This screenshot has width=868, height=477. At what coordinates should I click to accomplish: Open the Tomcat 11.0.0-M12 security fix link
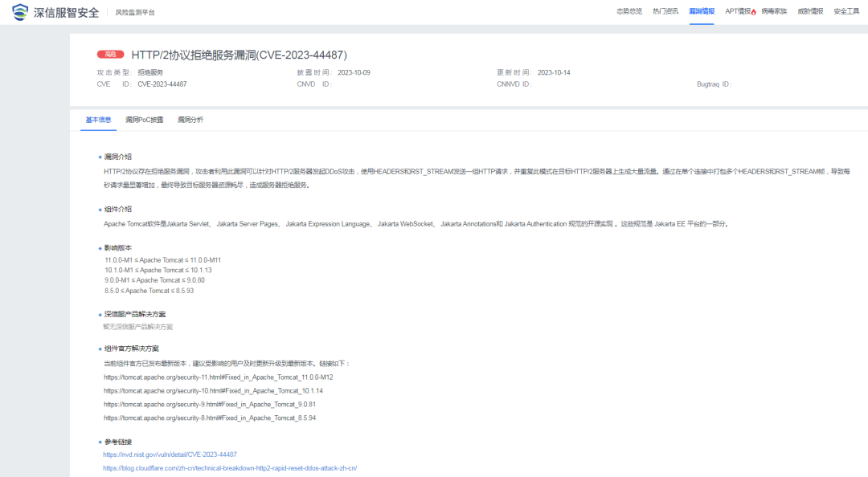[218, 377]
